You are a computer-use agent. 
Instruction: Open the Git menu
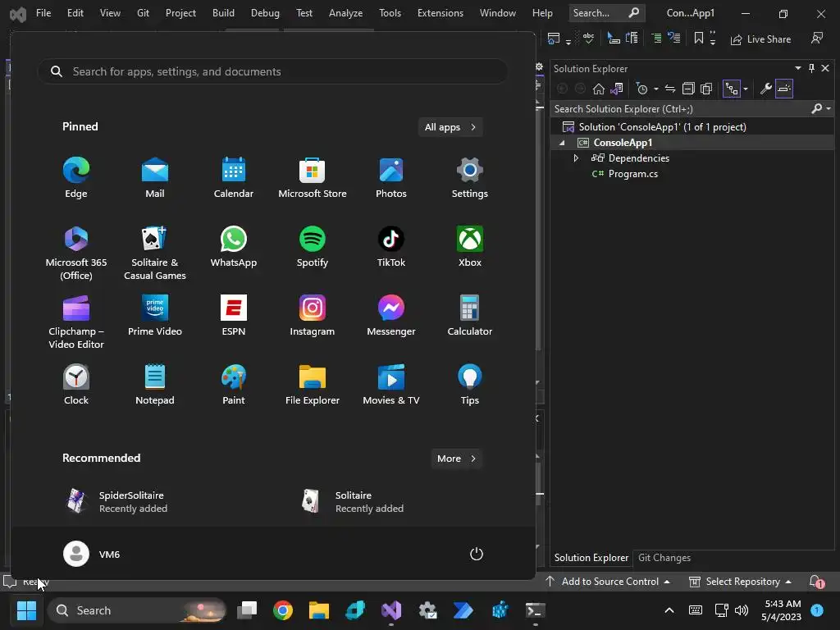(143, 13)
